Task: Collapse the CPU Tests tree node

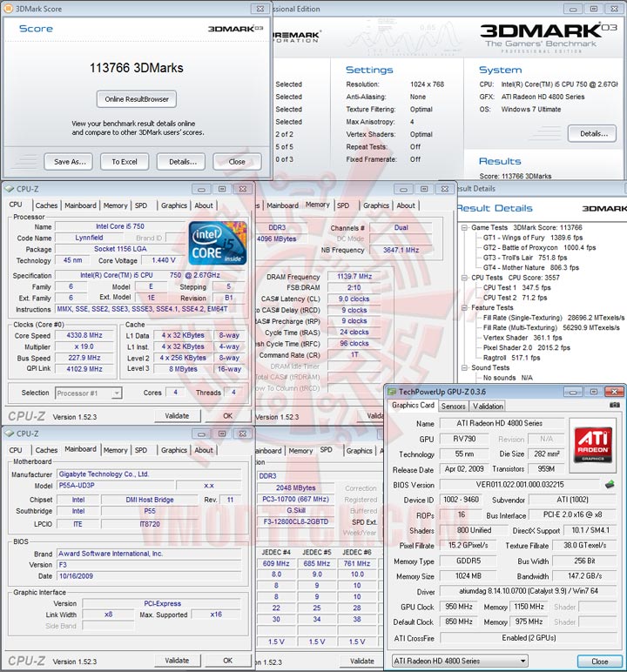Action: point(465,278)
